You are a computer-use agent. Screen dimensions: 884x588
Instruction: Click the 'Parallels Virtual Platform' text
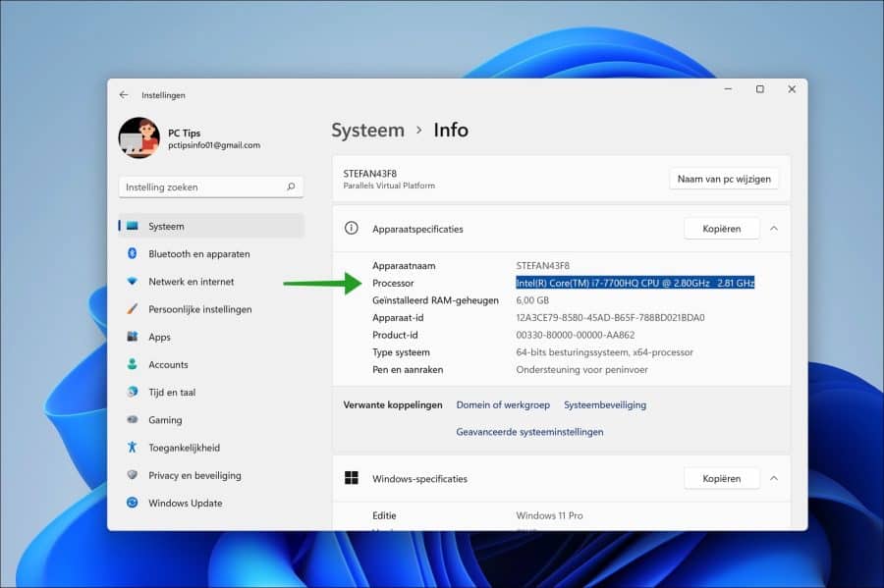click(x=389, y=186)
